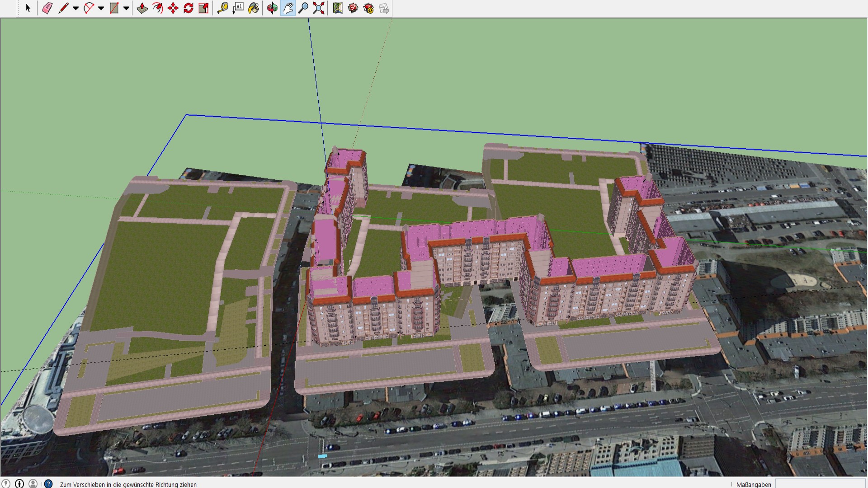Toggle the geolocation status bar icon

pos(6,484)
